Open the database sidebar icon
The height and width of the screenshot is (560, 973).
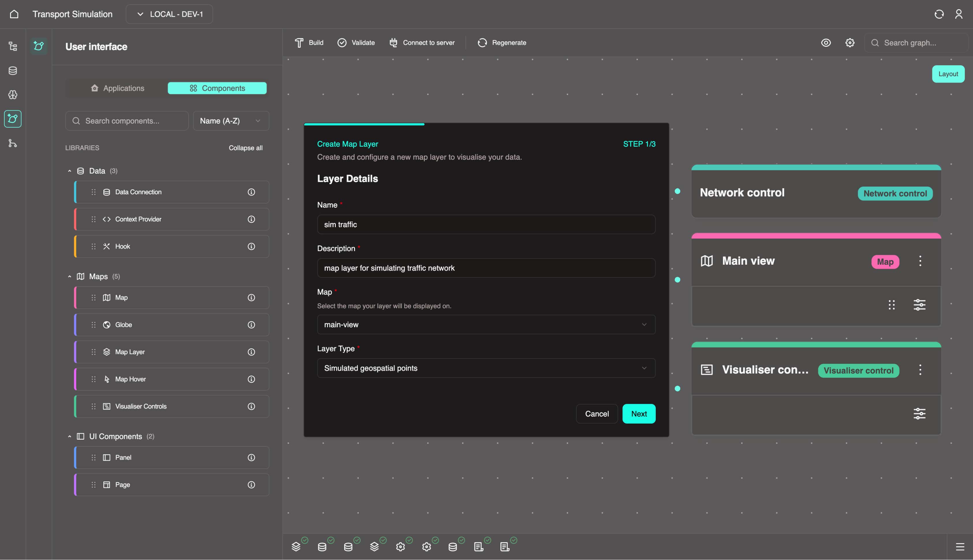pyautogui.click(x=13, y=71)
